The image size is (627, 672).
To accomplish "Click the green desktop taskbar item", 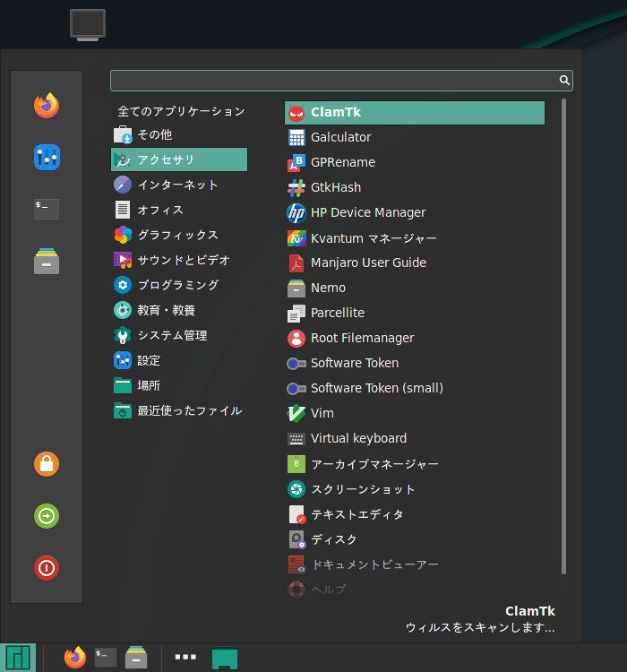I will (x=225, y=658).
